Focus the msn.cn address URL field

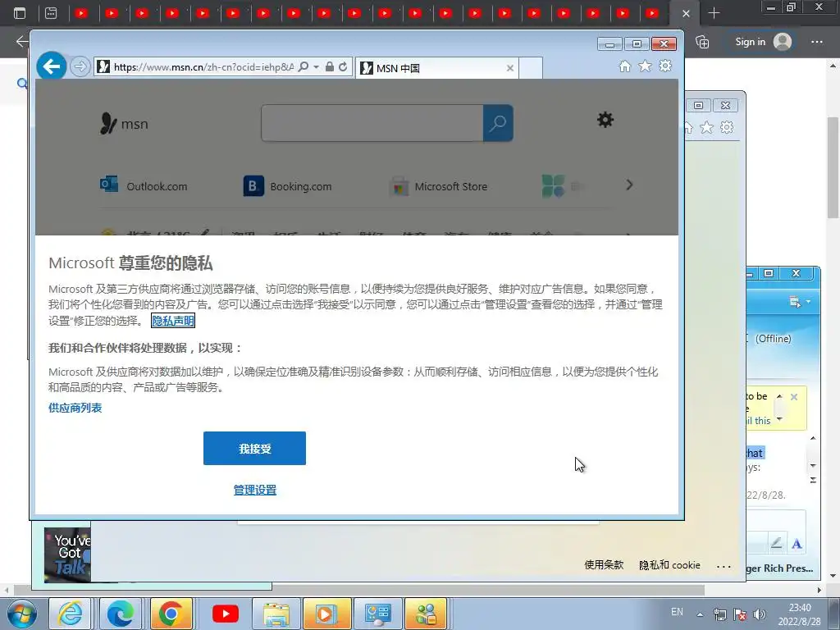[203, 67]
